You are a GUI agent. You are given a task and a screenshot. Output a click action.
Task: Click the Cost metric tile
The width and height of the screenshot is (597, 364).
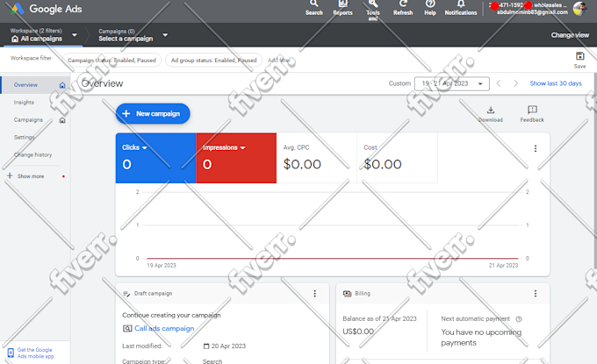(397, 158)
